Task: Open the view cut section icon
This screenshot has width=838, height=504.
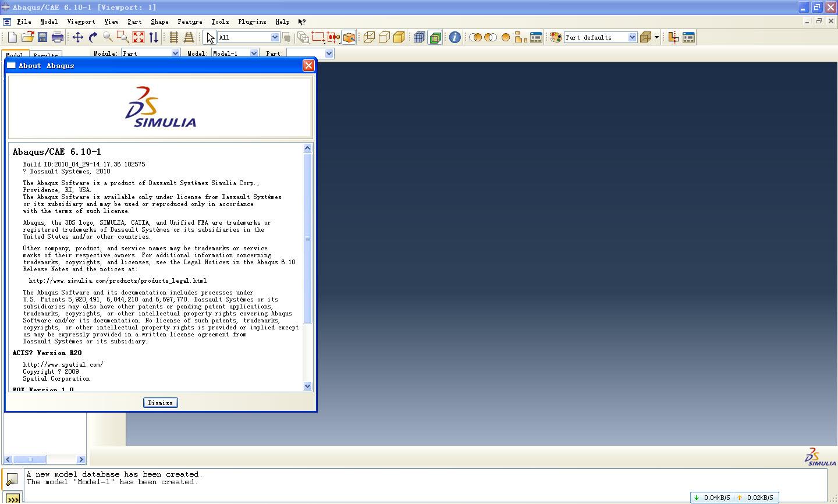Action: pyautogui.click(x=673, y=37)
